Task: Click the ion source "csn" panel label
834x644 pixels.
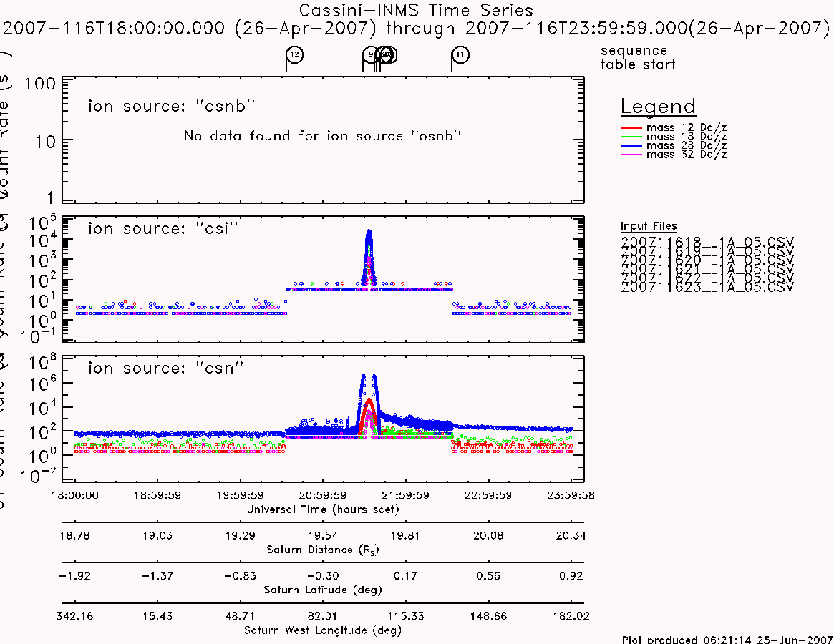Action: click(165, 368)
